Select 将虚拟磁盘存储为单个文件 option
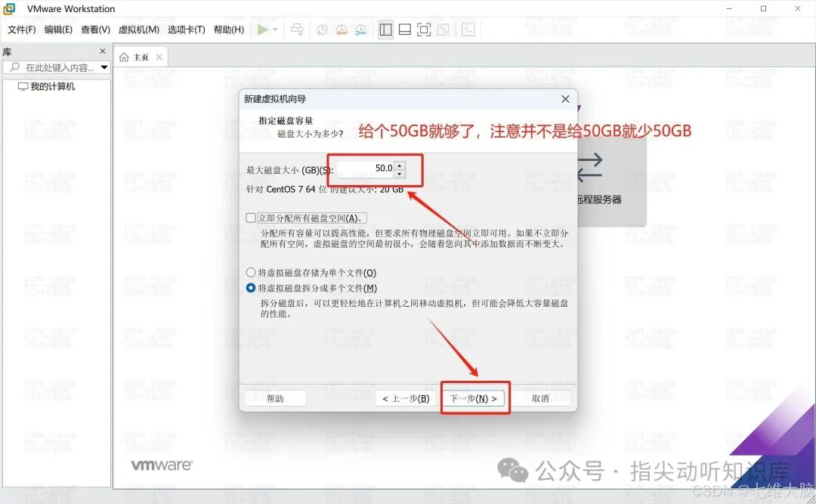This screenshot has width=816, height=504. tap(249, 274)
